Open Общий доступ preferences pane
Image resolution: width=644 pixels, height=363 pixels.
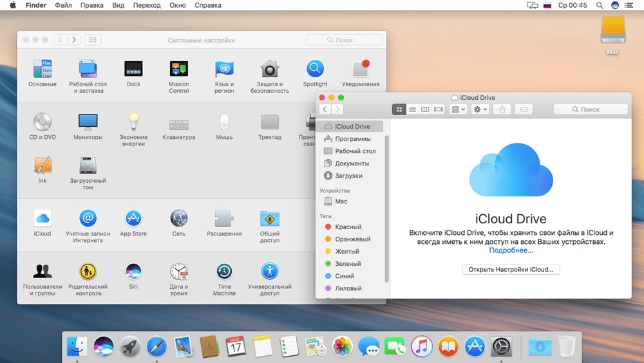[x=270, y=225]
